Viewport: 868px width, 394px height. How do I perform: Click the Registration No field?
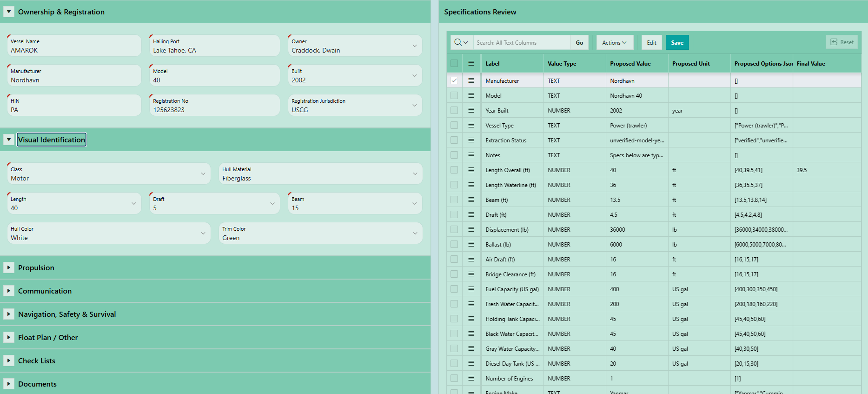(214, 105)
